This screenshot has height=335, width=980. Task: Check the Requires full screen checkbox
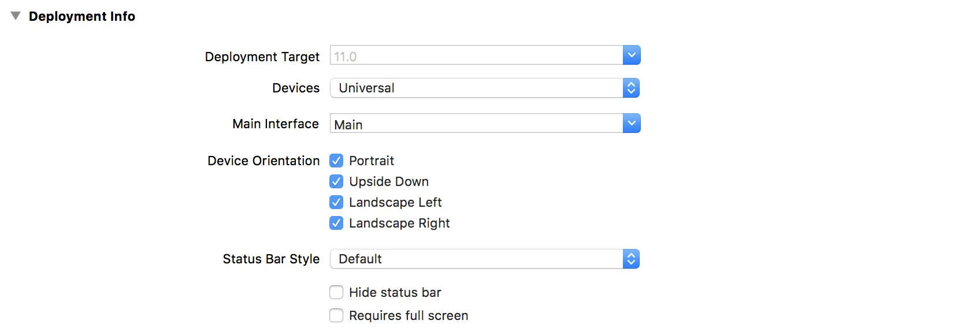[x=336, y=315]
